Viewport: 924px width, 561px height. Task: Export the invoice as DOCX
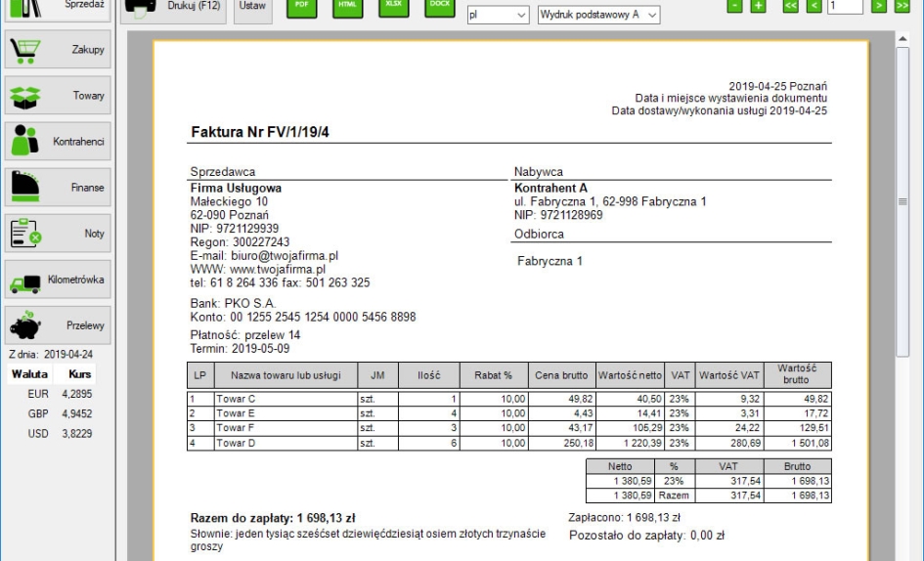[x=440, y=7]
